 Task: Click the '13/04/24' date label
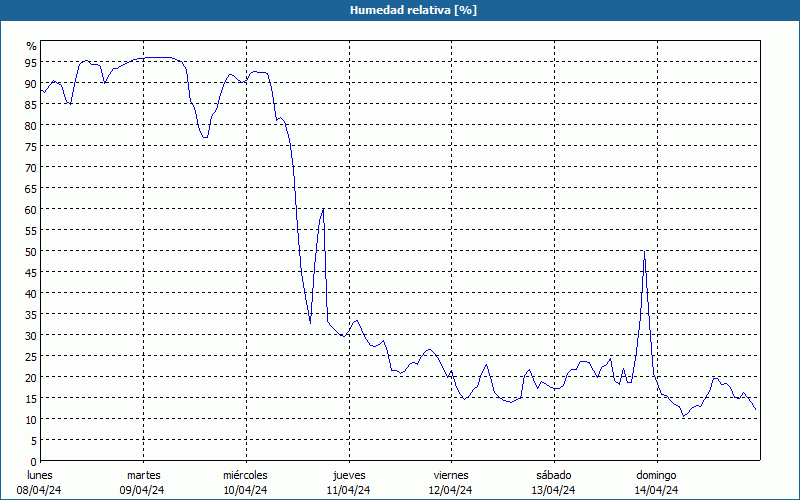pos(554,490)
